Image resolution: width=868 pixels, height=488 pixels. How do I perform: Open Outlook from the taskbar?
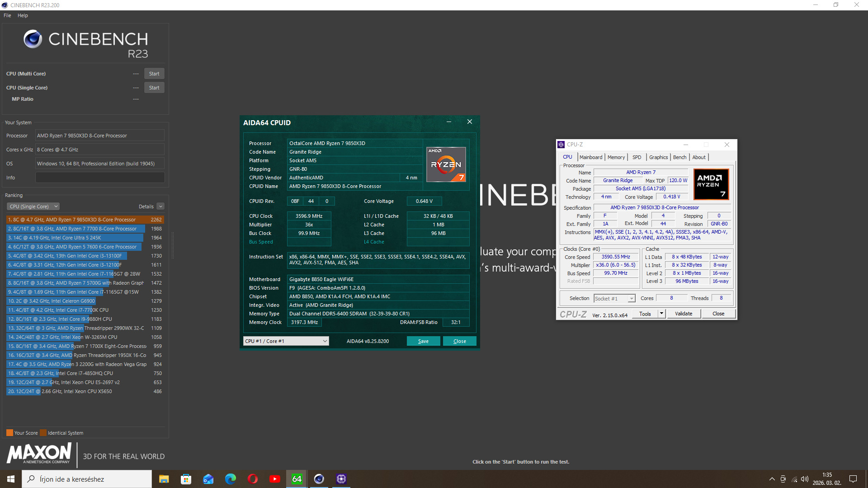[208, 479]
